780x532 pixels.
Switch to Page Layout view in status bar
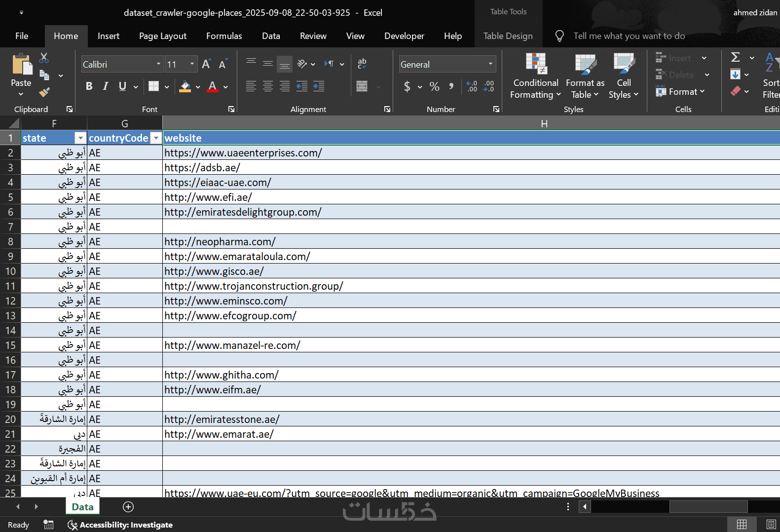point(771,525)
